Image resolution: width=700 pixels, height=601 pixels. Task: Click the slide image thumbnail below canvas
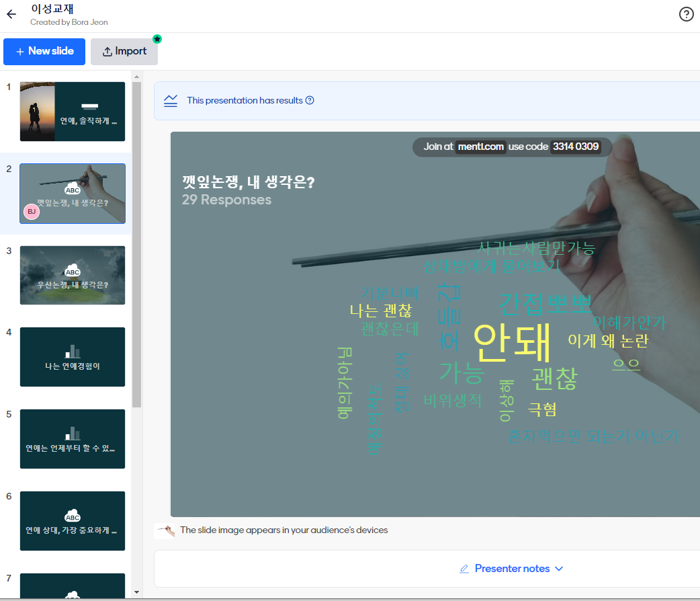[x=165, y=530]
